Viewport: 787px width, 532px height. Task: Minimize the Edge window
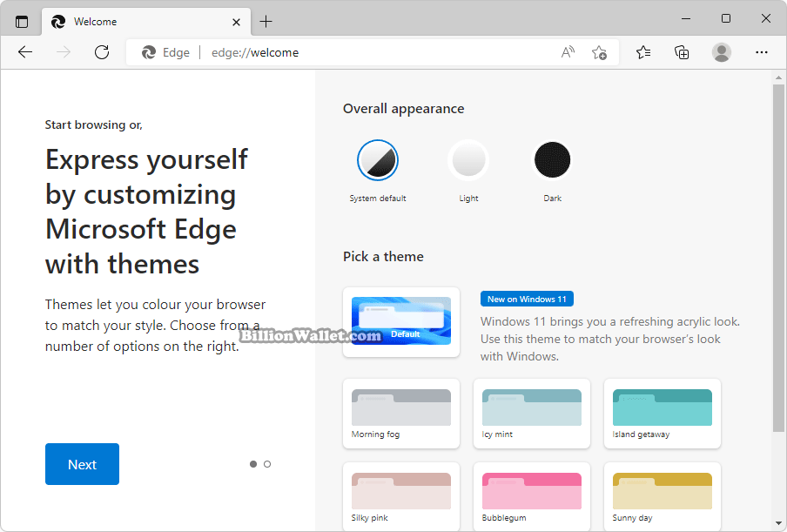(686, 18)
